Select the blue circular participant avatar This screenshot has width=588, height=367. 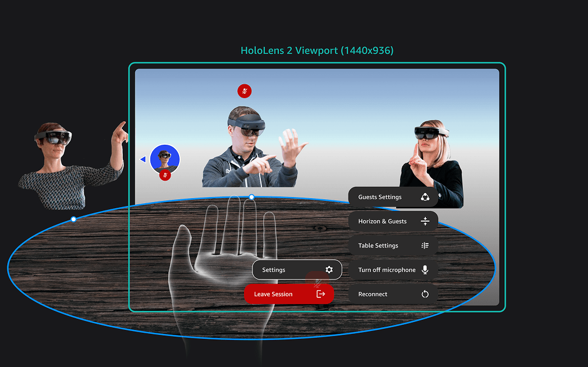(x=165, y=160)
